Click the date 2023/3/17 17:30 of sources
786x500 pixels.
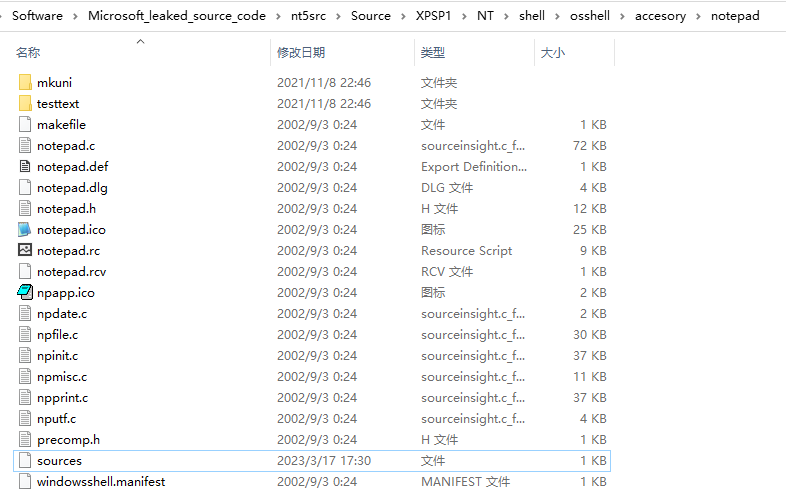pyautogui.click(x=324, y=460)
